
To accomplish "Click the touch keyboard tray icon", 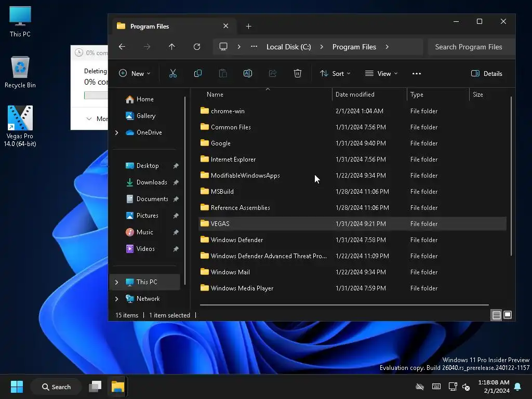I will pyautogui.click(x=436, y=387).
